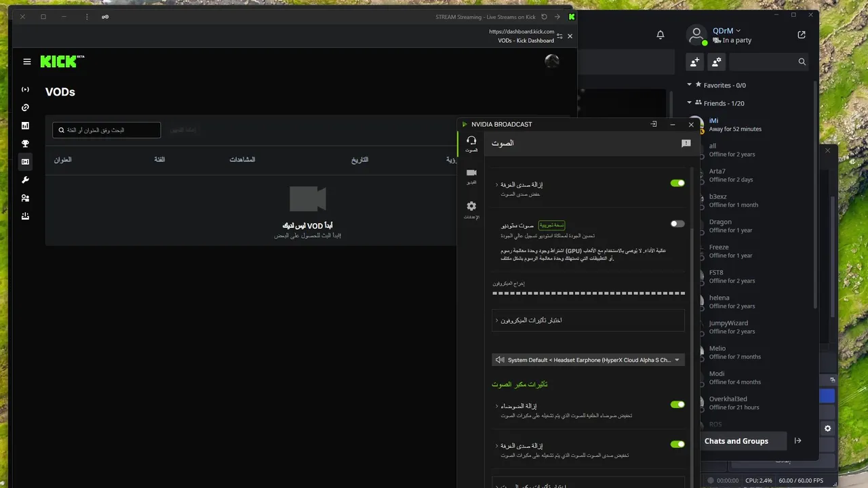The height and width of the screenshot is (488, 868).
Task: Open site settings sliders icon beside URL
Action: tap(559, 36)
